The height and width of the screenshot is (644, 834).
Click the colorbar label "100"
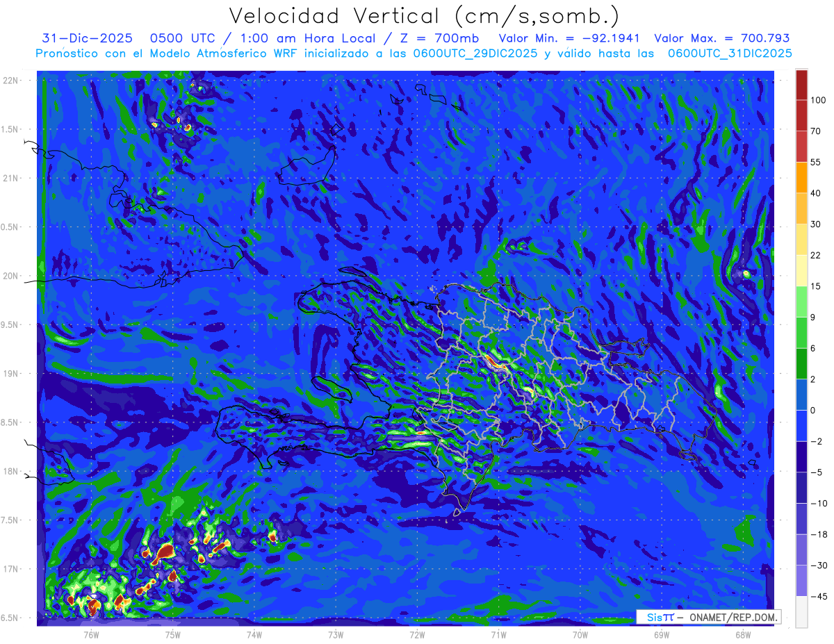tap(818, 100)
